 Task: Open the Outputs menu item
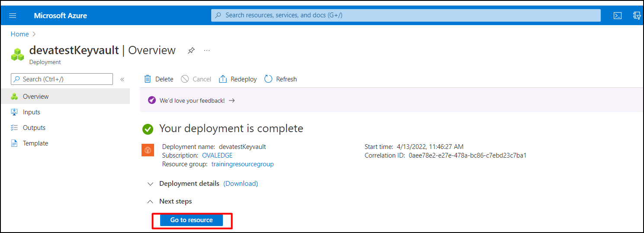(65, 128)
